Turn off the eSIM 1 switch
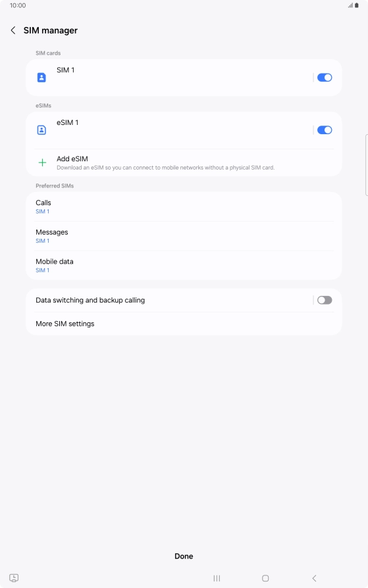The height and width of the screenshot is (588, 368). [x=325, y=130]
